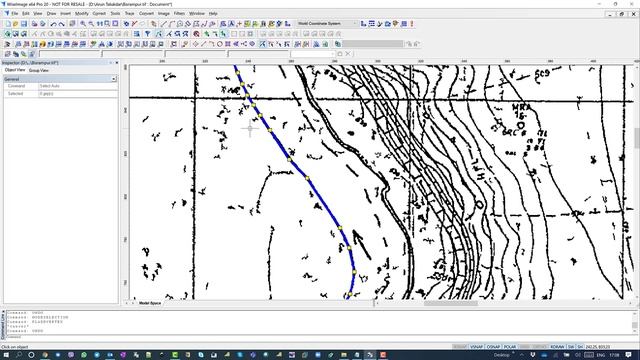Screen dimensions: 640x360
Task: Select the Model Space tab
Action: (x=150, y=303)
